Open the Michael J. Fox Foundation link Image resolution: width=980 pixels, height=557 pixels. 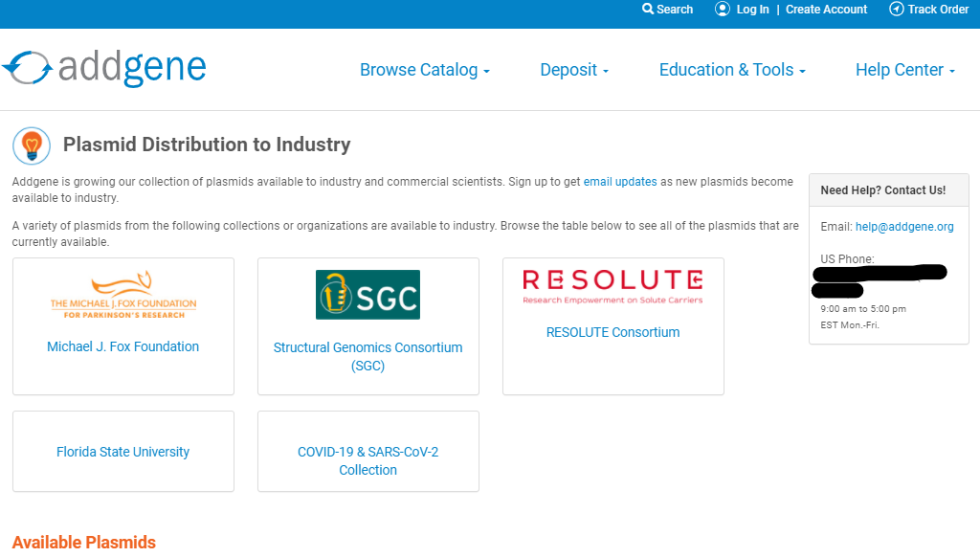click(x=123, y=346)
